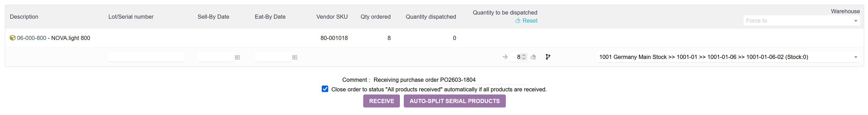Click the Lot/Serial number input field
The width and height of the screenshot is (868, 115).
[x=146, y=57]
